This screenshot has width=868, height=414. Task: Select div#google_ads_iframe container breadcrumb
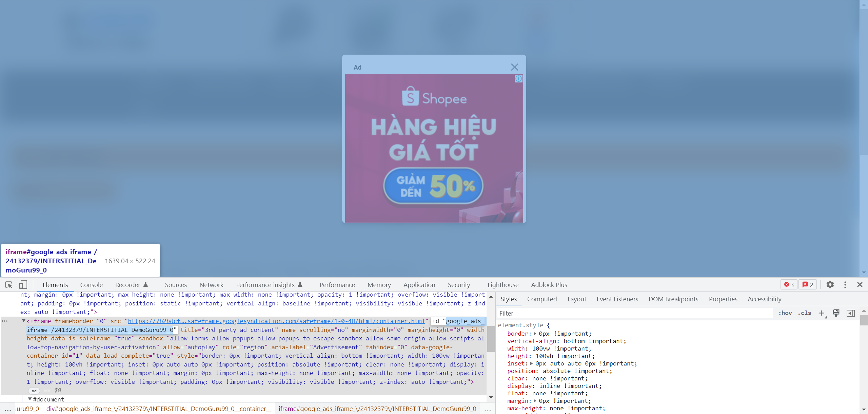tap(158, 409)
